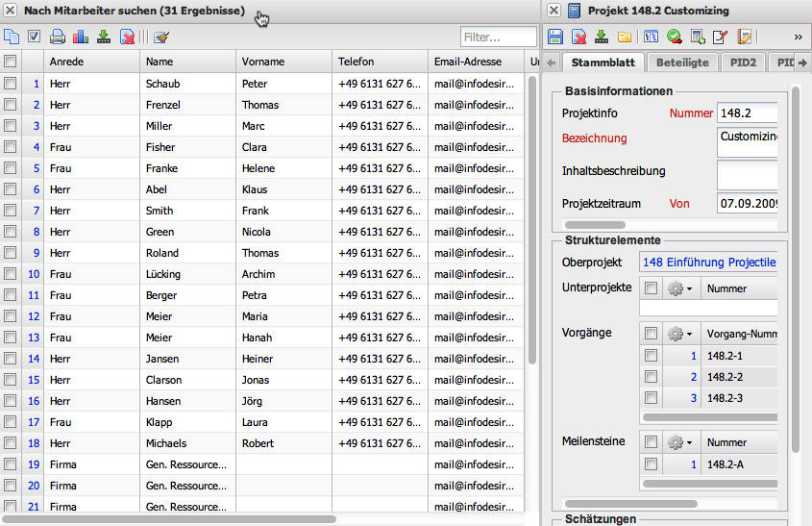Open the bar chart icon in search toolbar

click(81, 38)
